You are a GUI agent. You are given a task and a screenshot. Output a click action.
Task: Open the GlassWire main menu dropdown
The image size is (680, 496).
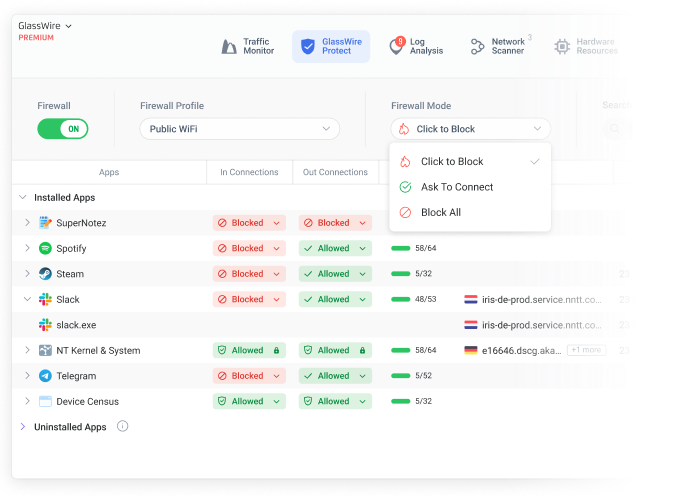point(45,26)
